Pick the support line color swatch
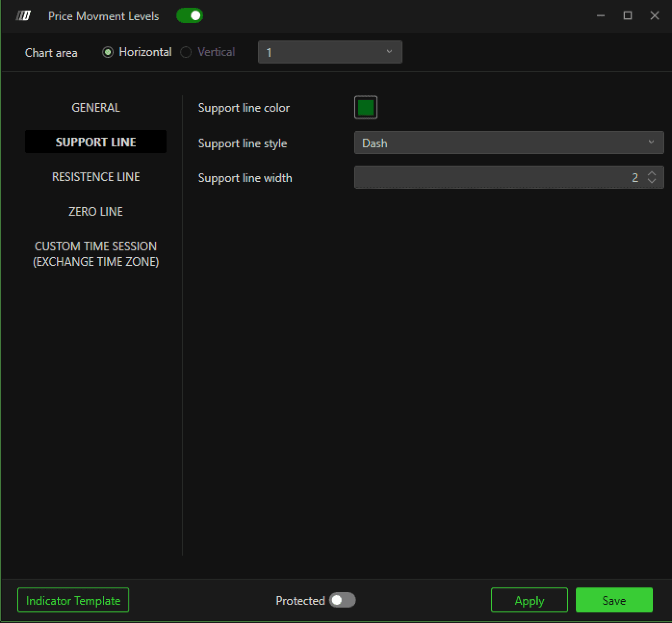This screenshot has width=672, height=623. pos(366,107)
